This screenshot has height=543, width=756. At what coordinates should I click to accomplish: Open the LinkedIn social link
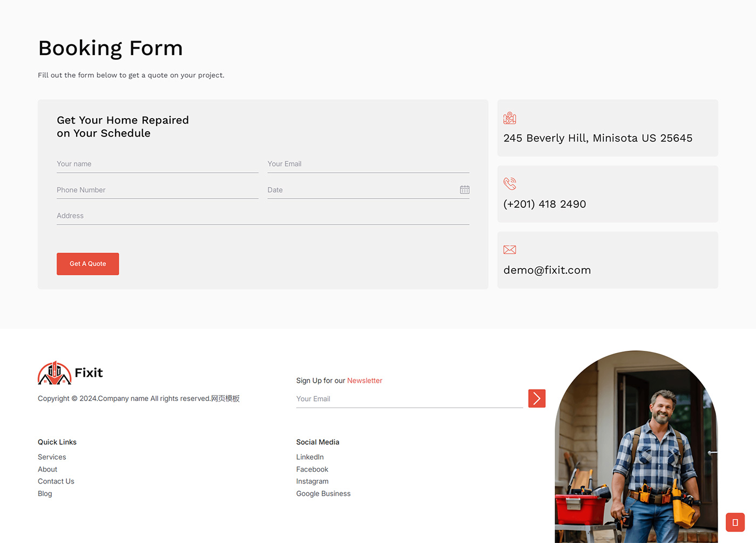click(x=310, y=457)
